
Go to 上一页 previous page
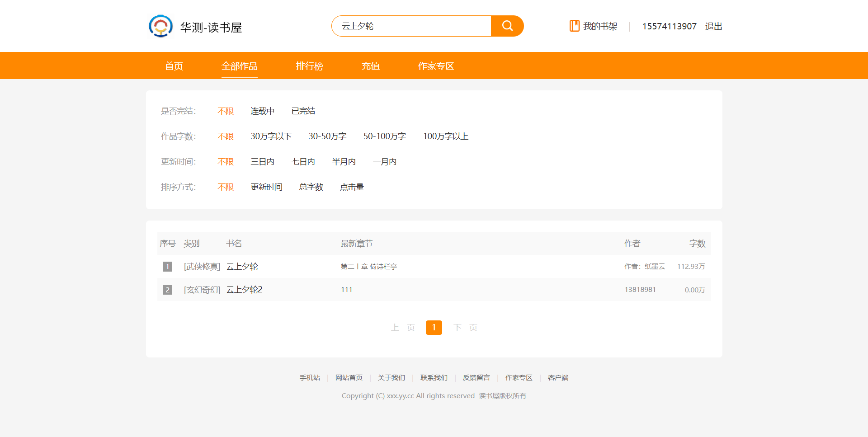click(403, 328)
